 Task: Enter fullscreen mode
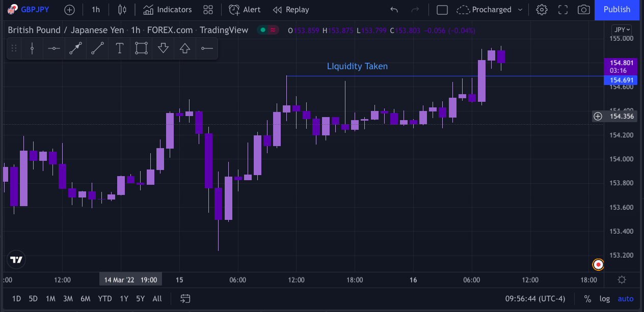coord(563,10)
